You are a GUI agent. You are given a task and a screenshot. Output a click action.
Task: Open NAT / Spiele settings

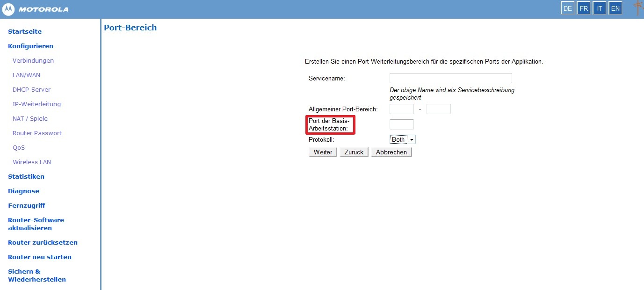point(30,118)
